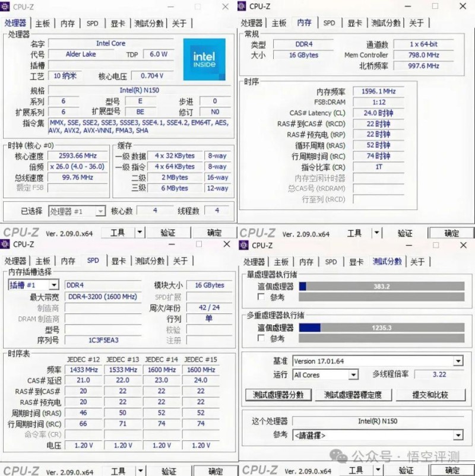Image resolution: width=475 pixels, height=476 pixels.
Task: Click 三级 cache 6 MBytes value
Action: point(175,188)
